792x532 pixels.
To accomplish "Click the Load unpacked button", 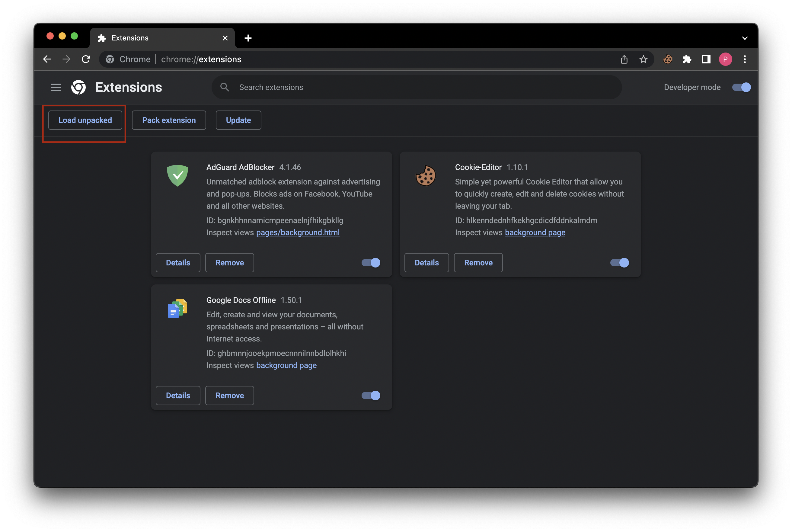I will click(x=85, y=120).
